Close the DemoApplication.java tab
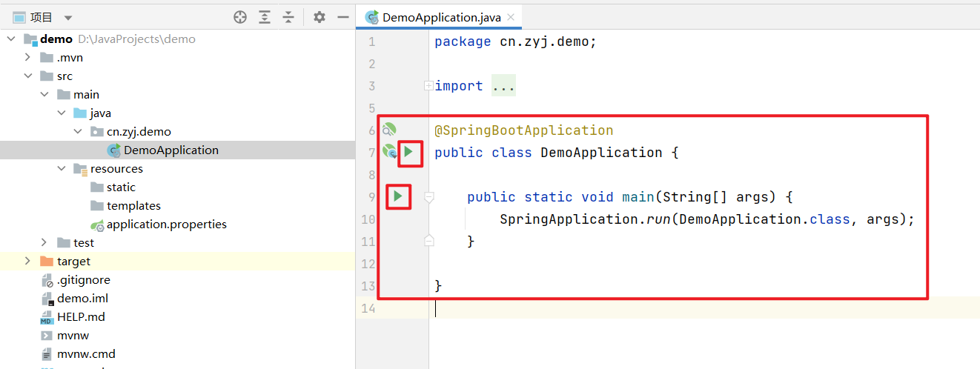980x369 pixels. tap(509, 17)
